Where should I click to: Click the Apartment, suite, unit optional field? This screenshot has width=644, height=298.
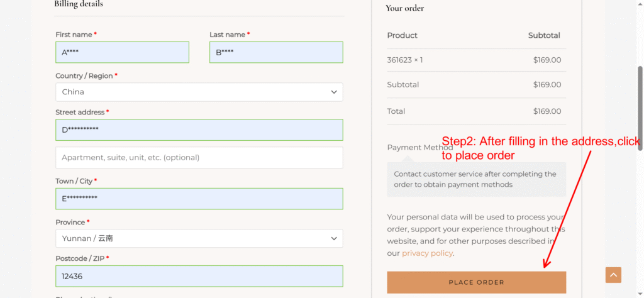pos(199,158)
